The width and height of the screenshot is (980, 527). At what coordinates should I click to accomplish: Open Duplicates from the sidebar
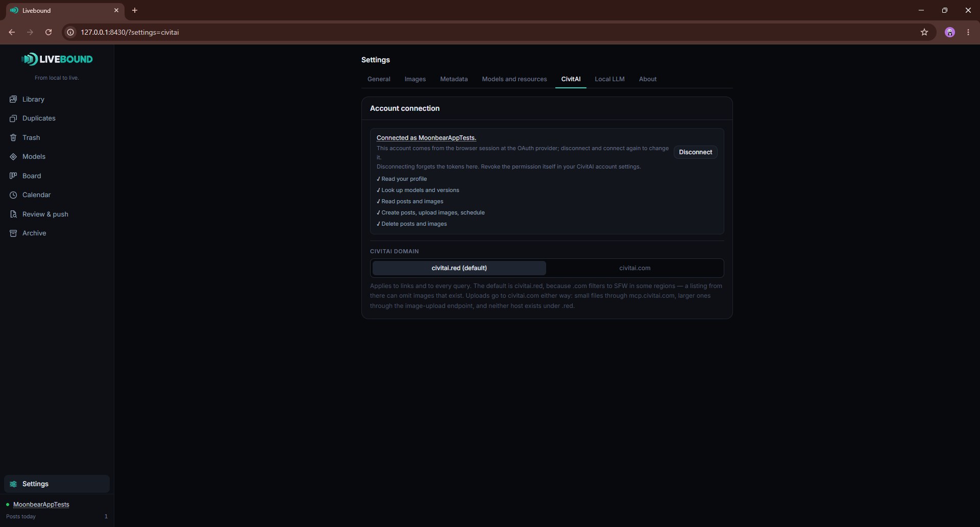57,118
